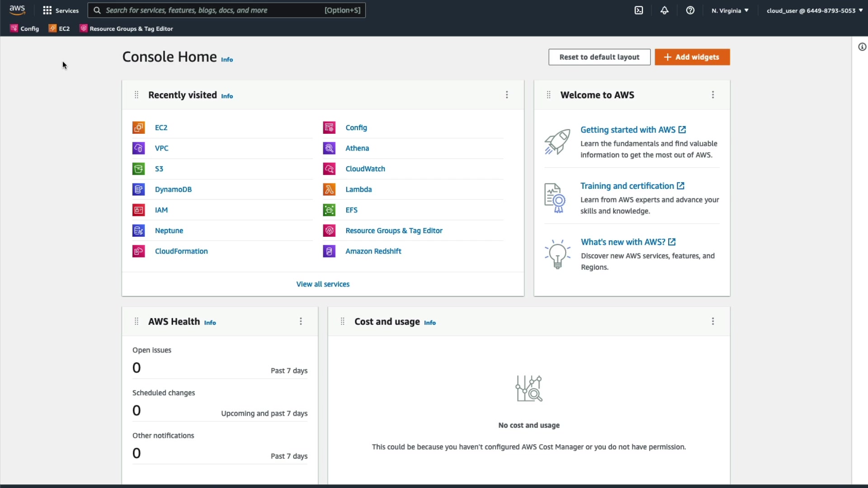Click the info panel icon at right edge
868x488 pixels.
tap(862, 47)
